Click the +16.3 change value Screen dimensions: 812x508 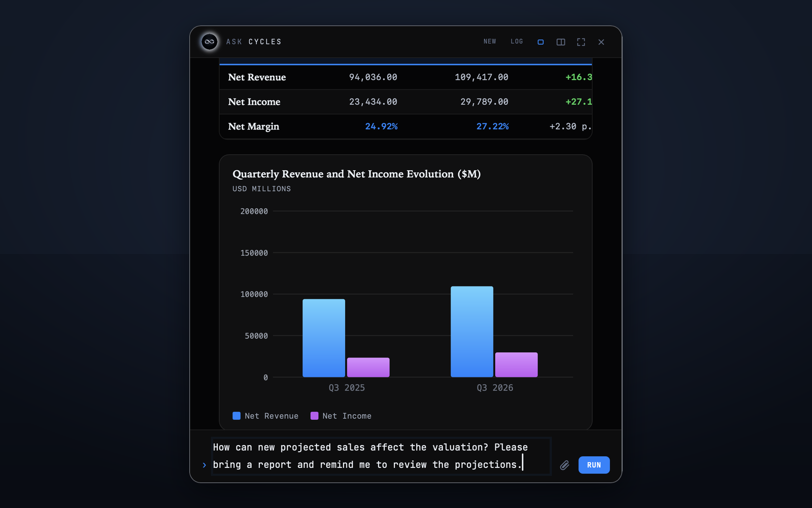579,77
